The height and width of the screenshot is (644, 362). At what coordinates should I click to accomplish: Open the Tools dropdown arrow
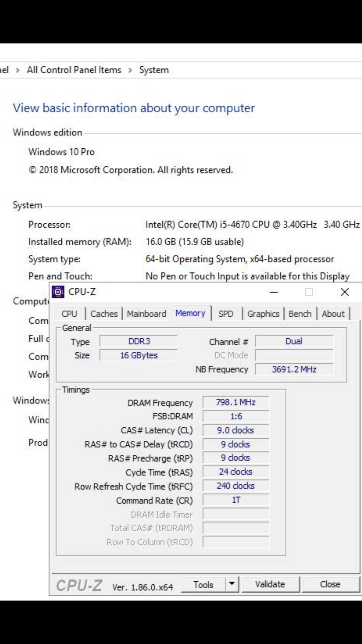[x=232, y=584]
